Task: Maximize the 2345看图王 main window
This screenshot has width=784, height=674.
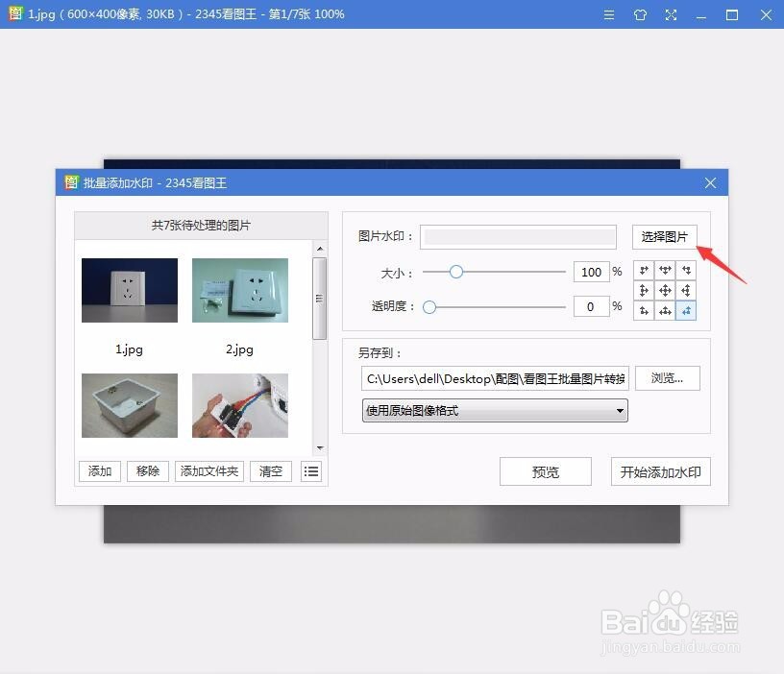Action: coord(732,15)
